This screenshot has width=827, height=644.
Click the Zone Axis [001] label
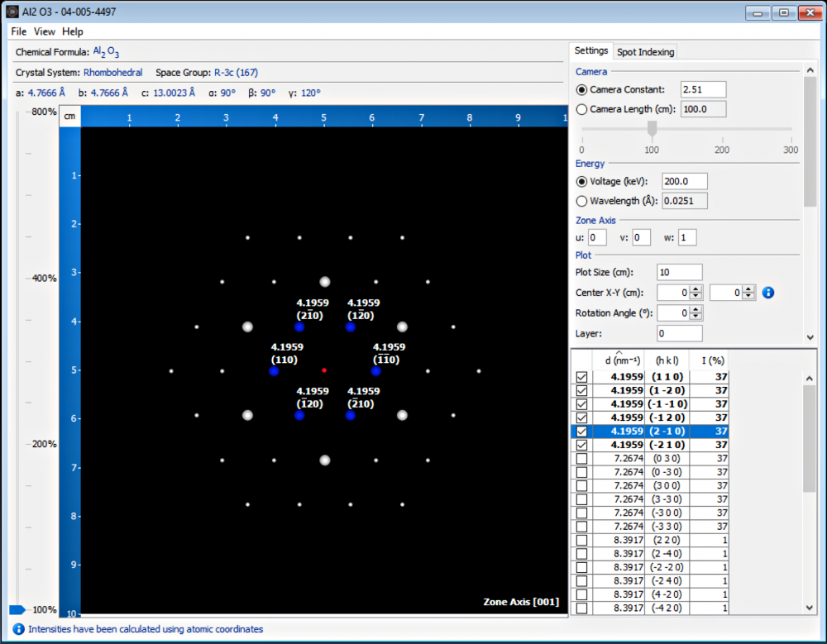tap(521, 602)
